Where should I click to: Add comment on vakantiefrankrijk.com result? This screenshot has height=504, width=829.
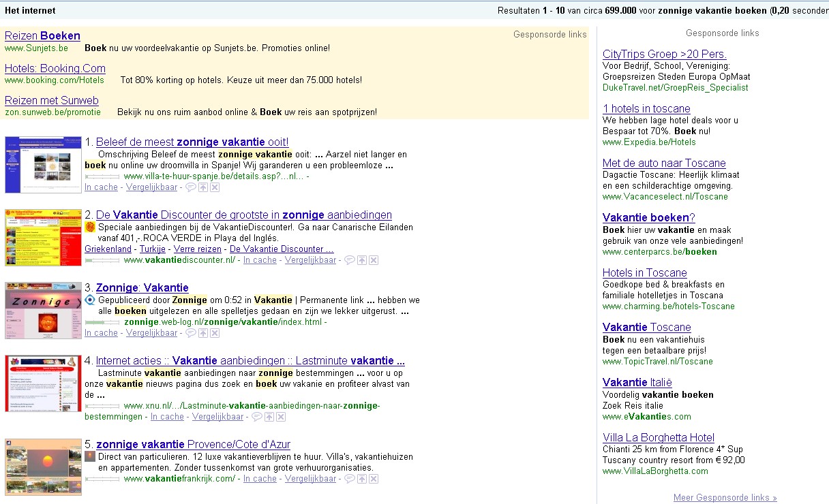click(x=350, y=479)
